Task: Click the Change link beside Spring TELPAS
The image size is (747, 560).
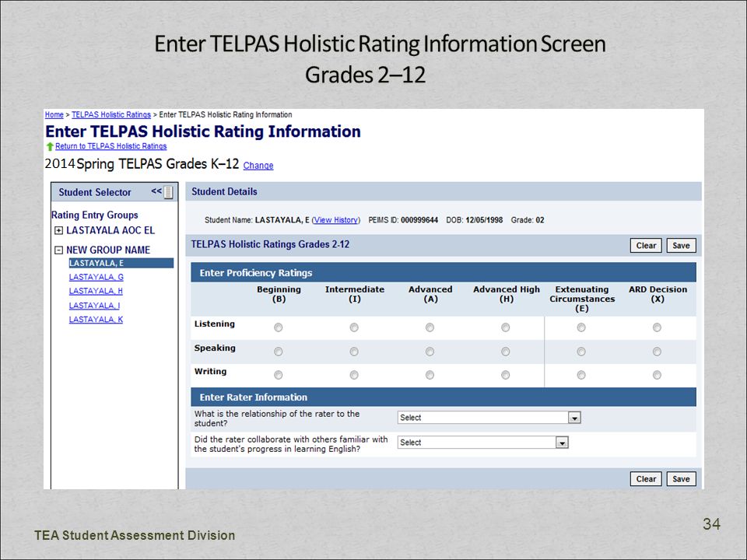Action: [x=258, y=166]
